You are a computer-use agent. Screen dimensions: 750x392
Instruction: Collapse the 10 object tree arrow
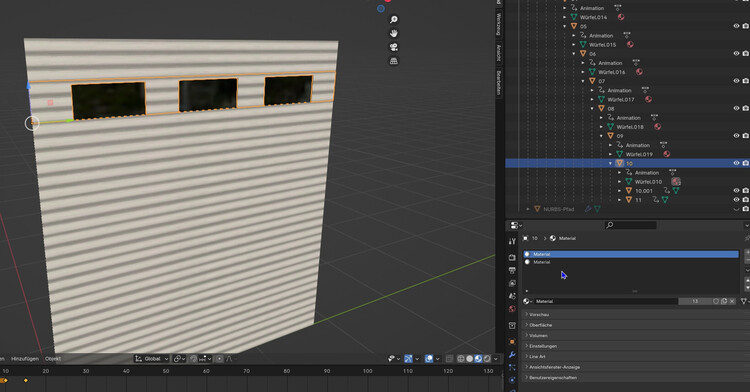(x=610, y=163)
